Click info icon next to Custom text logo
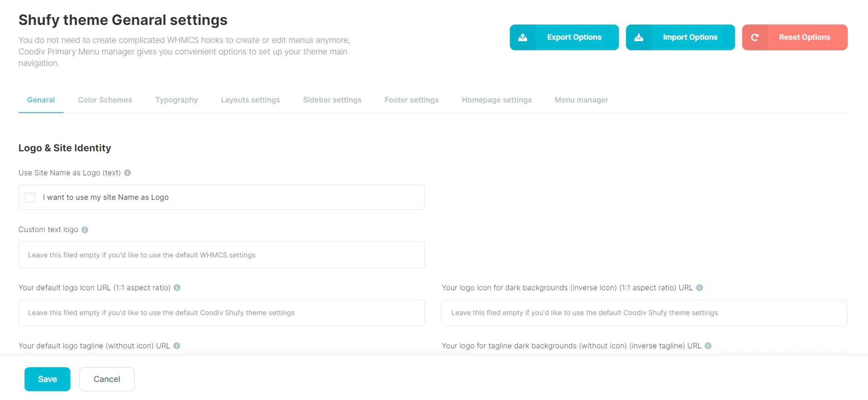Image resolution: width=868 pixels, height=400 pixels. (x=85, y=230)
